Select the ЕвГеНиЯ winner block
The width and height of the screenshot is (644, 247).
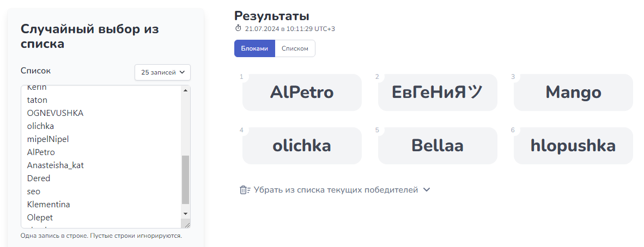[x=438, y=92]
